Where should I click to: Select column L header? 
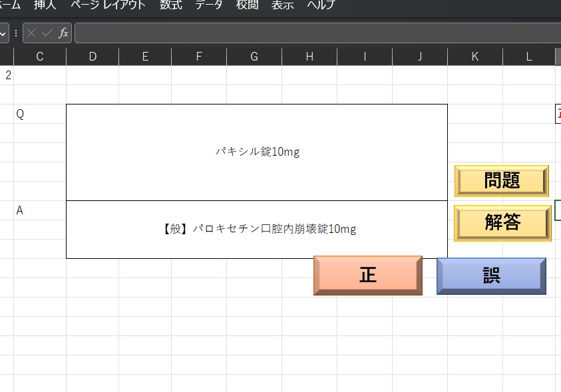click(x=529, y=57)
